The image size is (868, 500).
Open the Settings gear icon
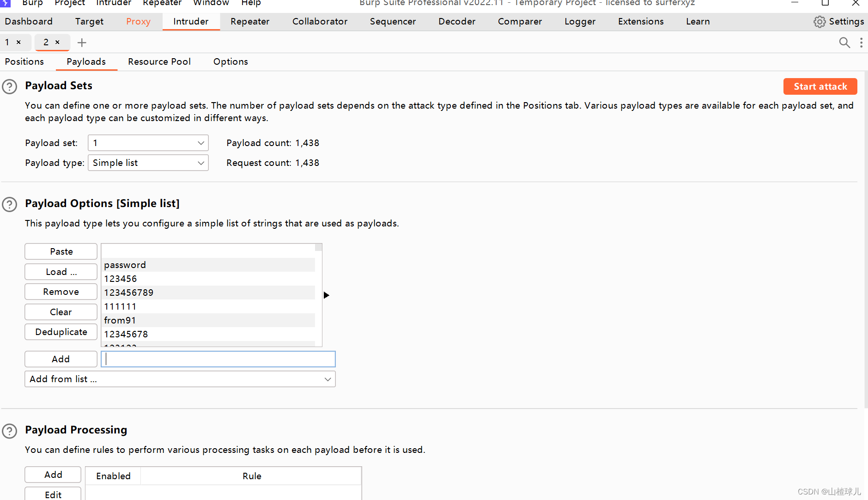(819, 22)
